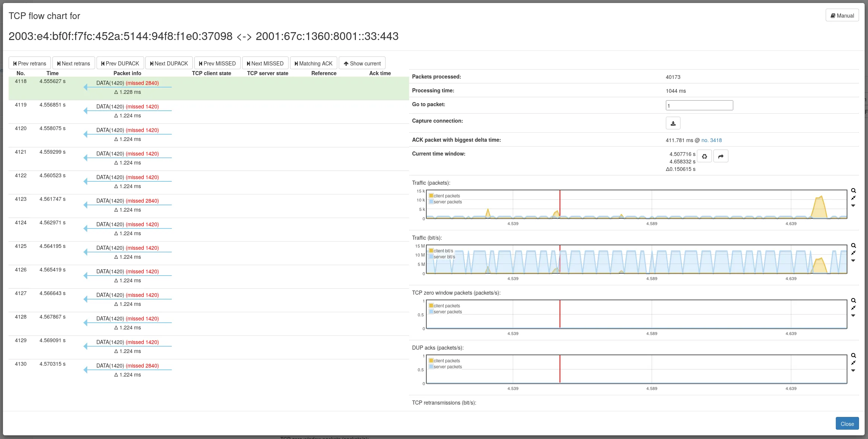
Task: Click the Go to packet input field
Action: (x=699, y=105)
